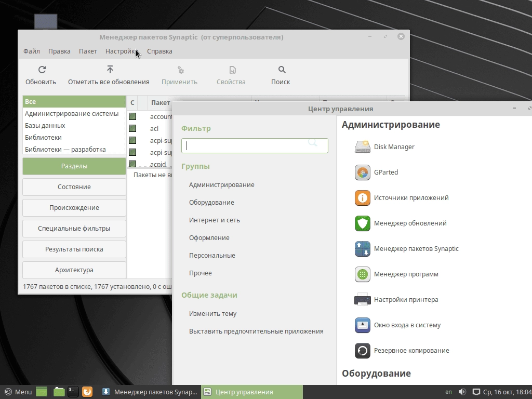
Task: Open the Правка menu in Synaptic
Action: (x=59, y=51)
